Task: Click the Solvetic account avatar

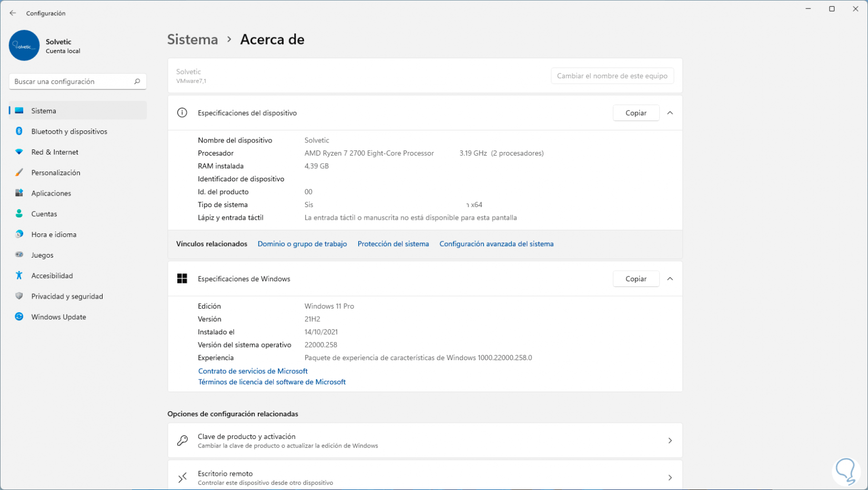Action: pyautogui.click(x=24, y=46)
